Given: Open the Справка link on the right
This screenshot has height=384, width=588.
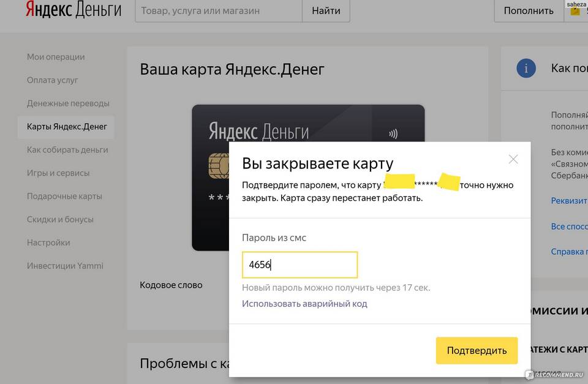Looking at the screenshot, I should (x=569, y=251).
